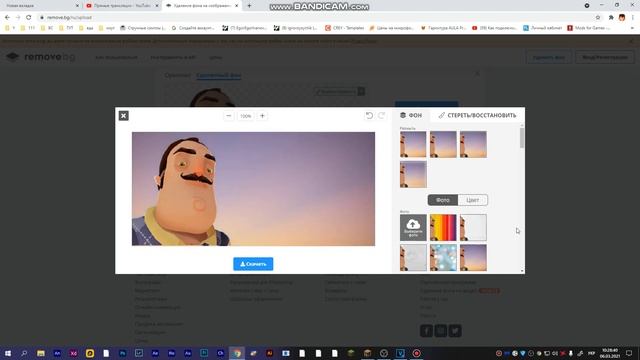Open the Chrome three-dot menu
Image resolution: width=640 pixels, height=360 pixels.
coord(633,18)
